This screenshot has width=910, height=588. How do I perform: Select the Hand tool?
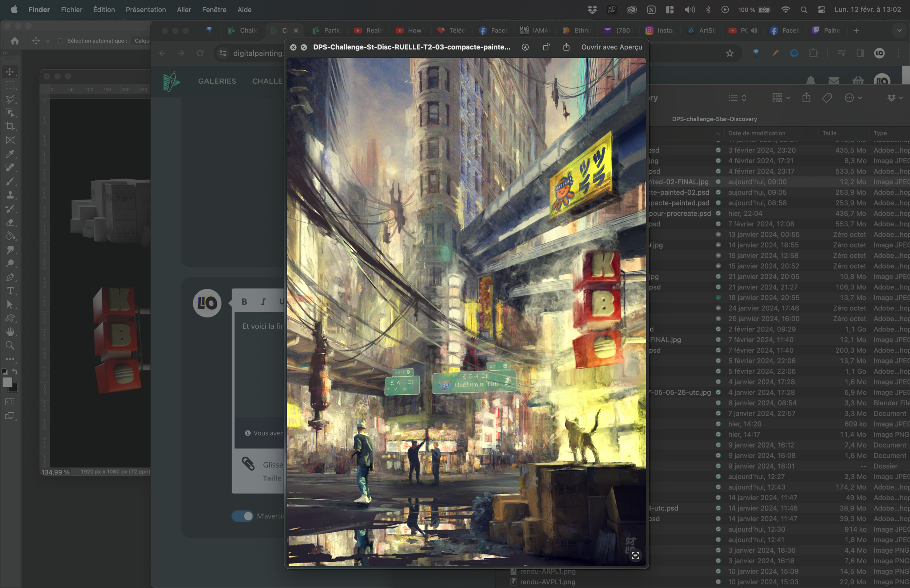[10, 331]
